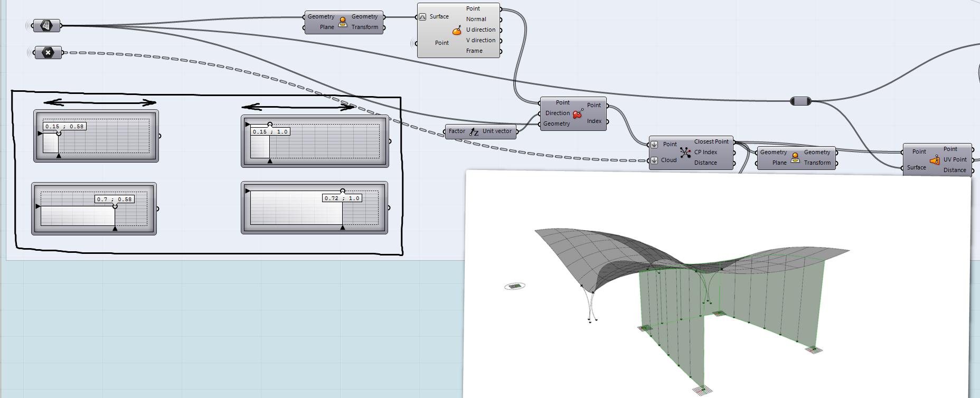
Task: Click Point input of Evaluate Surface
Action: tap(442, 43)
